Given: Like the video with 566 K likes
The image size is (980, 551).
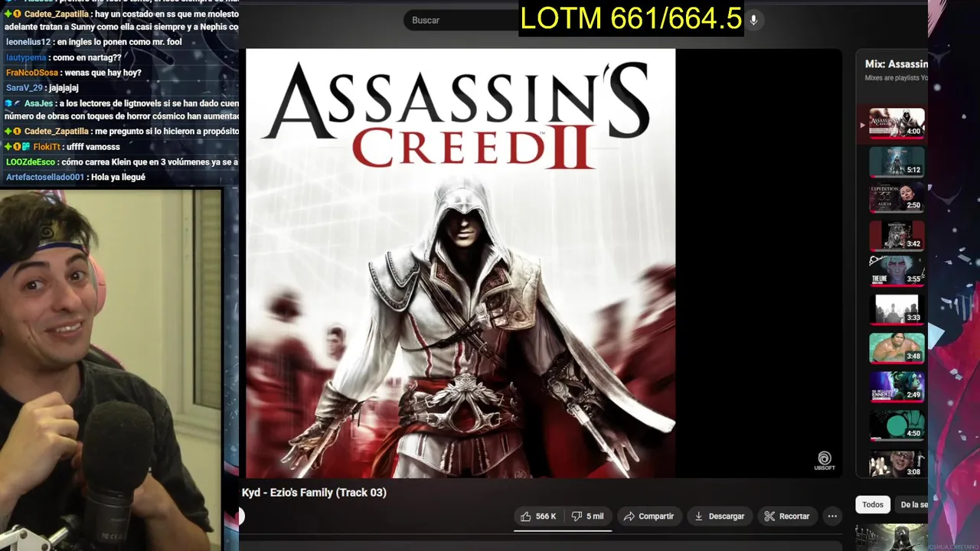Looking at the screenshot, I should pyautogui.click(x=539, y=517).
